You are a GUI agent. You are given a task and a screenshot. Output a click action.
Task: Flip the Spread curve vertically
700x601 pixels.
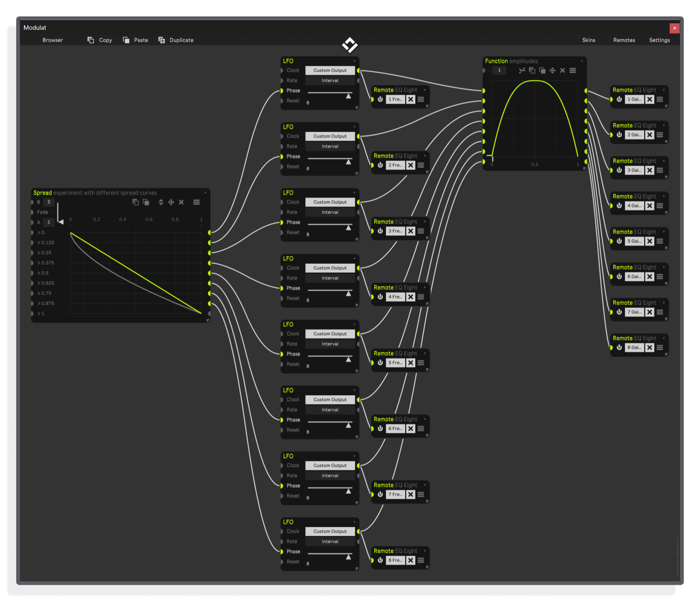161,202
